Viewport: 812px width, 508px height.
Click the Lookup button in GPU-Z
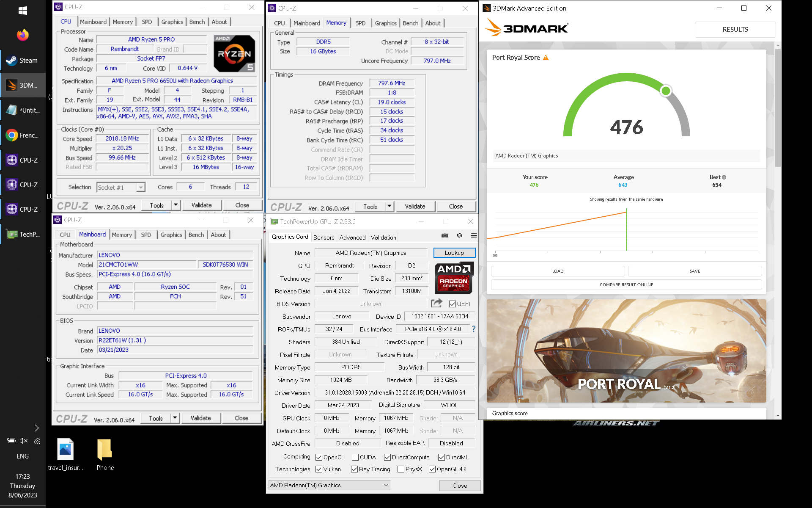click(454, 253)
